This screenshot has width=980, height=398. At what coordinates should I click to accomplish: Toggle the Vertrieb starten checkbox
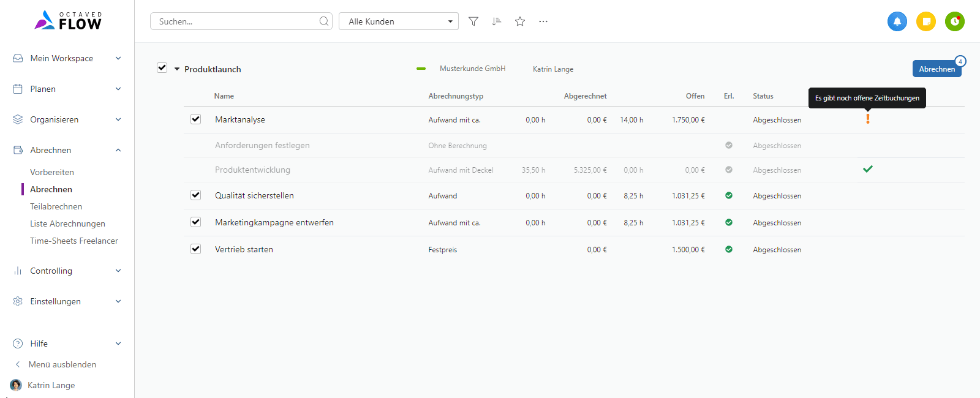tap(196, 249)
